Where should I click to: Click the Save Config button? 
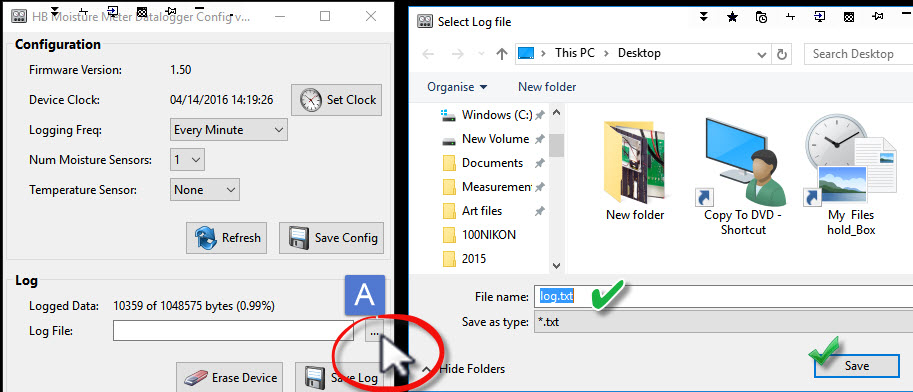pos(331,238)
